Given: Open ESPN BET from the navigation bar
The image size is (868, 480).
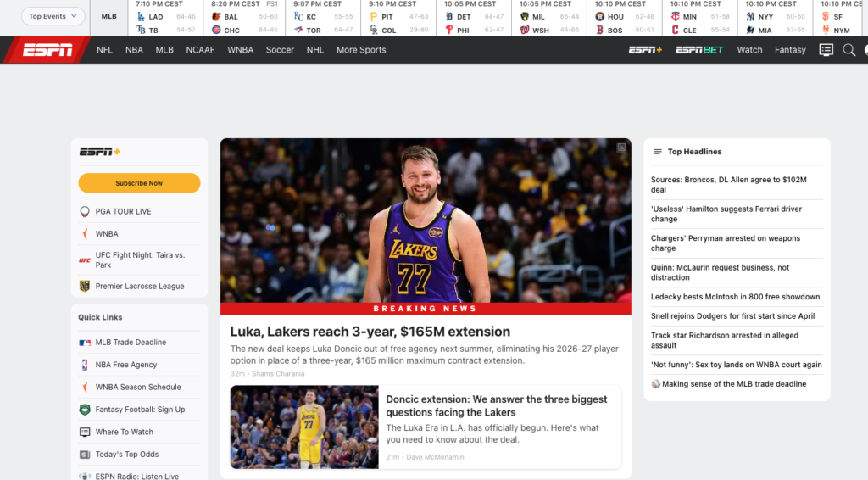Looking at the screenshot, I should [699, 50].
